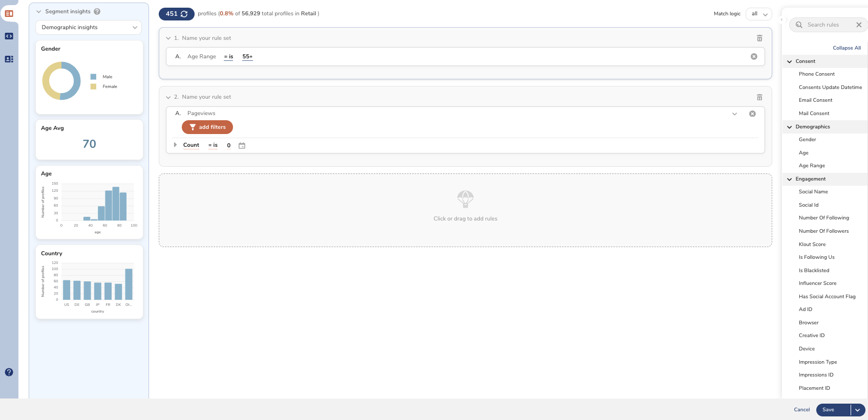
Task: Click the drop area to add rules
Action: [465, 210]
